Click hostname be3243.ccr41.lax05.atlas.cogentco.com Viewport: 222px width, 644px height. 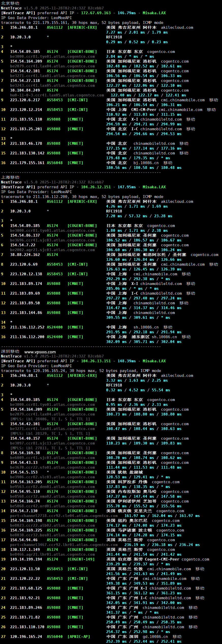(x=52, y=85)
